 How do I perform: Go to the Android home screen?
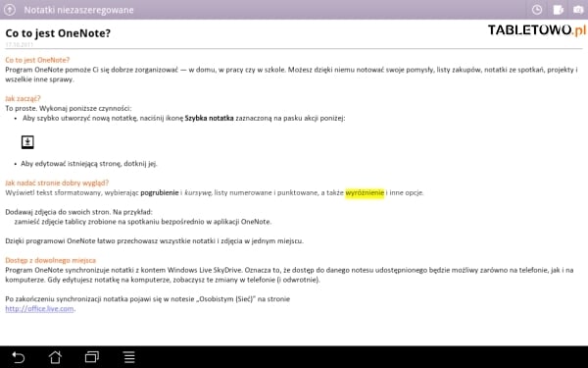[55, 357]
